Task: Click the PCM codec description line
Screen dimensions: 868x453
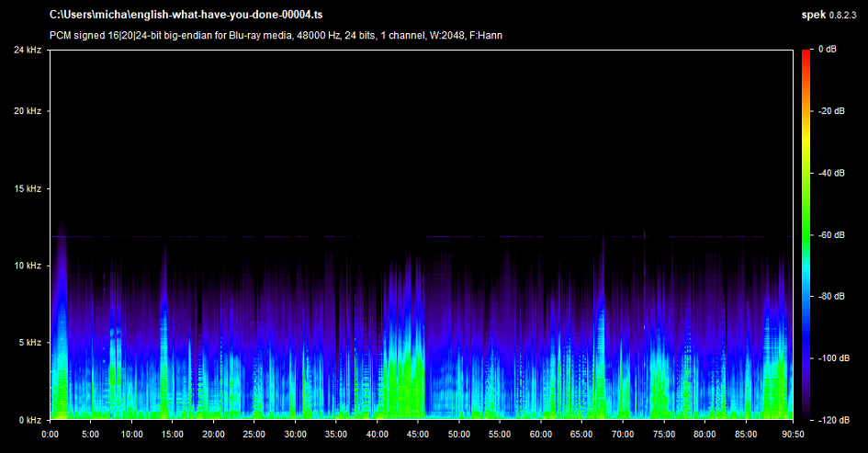Action: point(276,35)
